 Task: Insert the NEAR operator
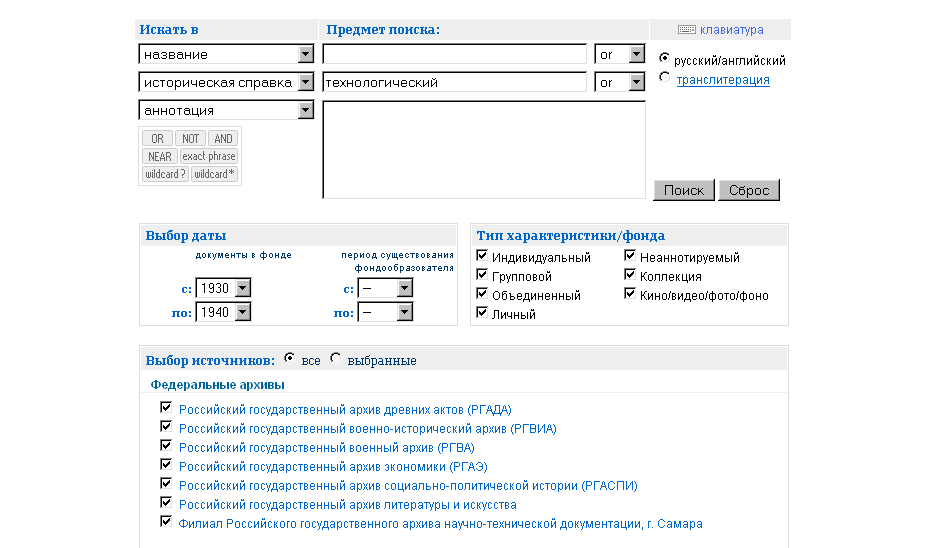click(159, 156)
